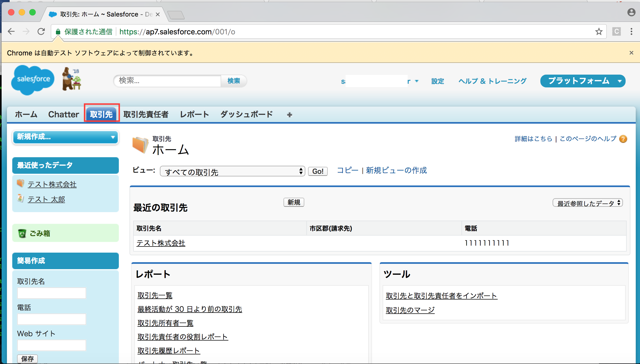
Task: Click the 電話 column header in the table
Action: (x=471, y=228)
